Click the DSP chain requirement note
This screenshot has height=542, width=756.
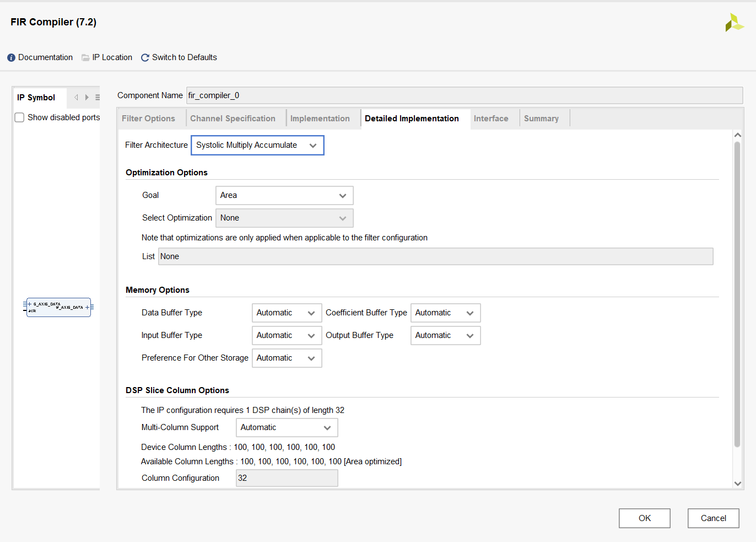pos(242,410)
